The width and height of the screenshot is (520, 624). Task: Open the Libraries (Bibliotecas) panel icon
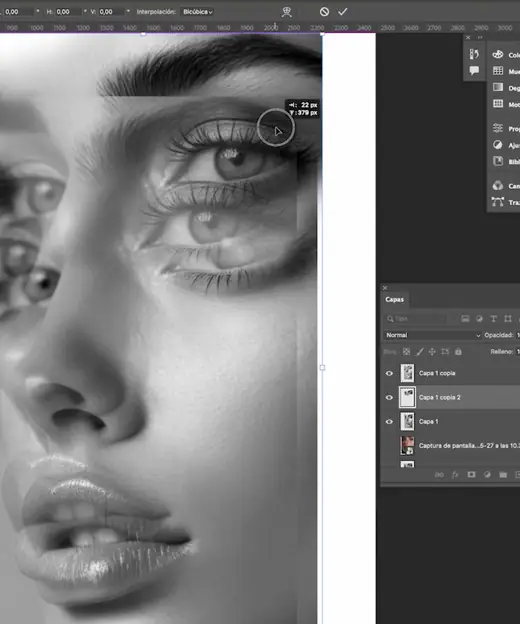[x=498, y=161]
